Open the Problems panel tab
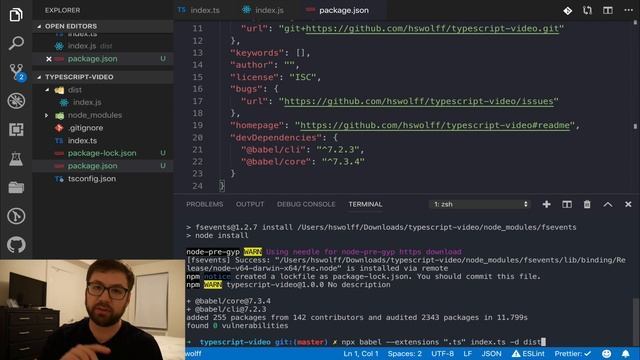The width and height of the screenshot is (640, 360). click(205, 204)
